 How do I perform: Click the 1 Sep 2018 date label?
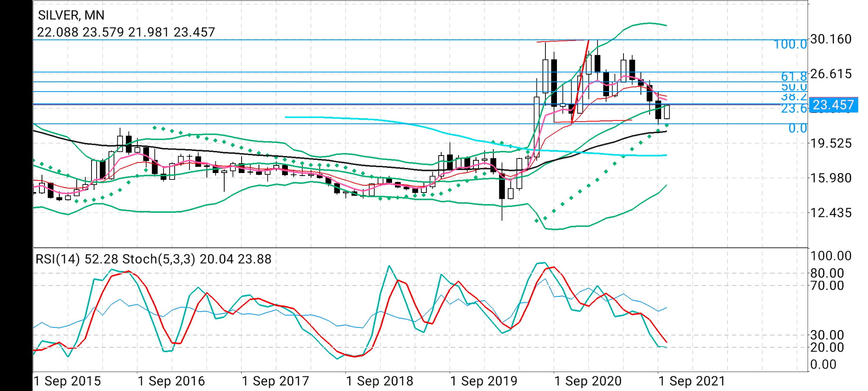pos(380,381)
